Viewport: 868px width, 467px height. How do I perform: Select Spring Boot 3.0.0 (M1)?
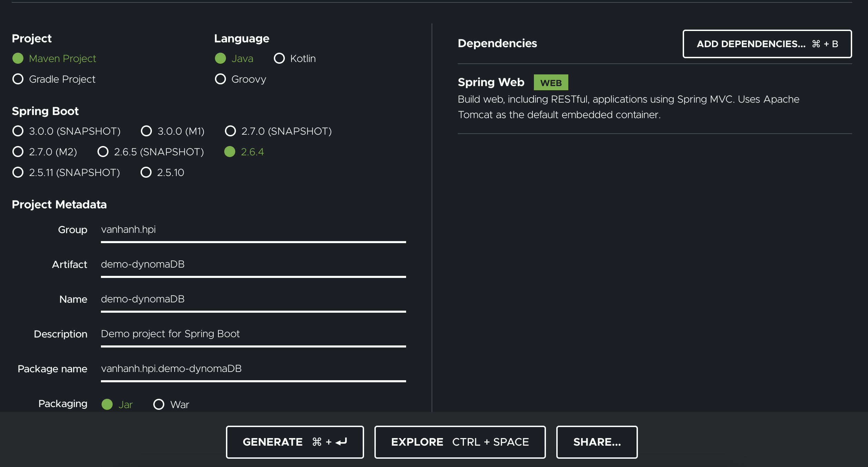[146, 131]
